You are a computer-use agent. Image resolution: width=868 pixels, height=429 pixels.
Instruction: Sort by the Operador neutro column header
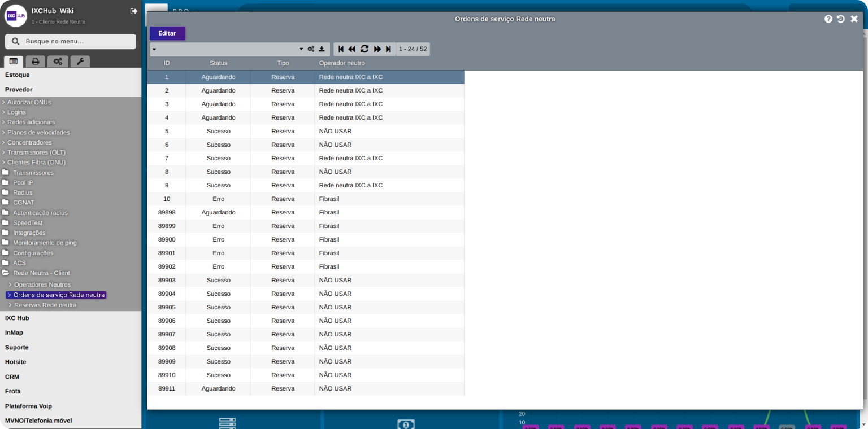[342, 63]
